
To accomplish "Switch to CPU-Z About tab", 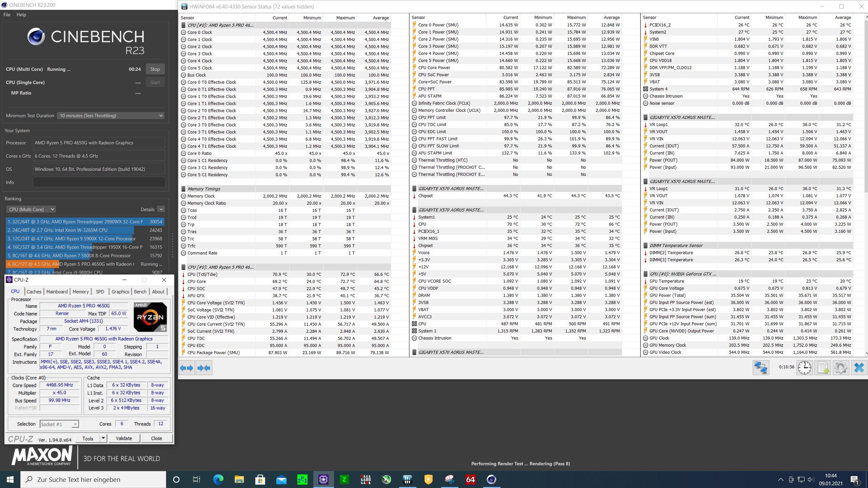I will 158,291.
